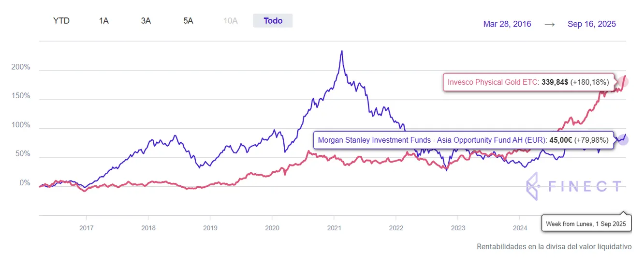Select the YTD time range
The height and width of the screenshot is (270, 644).
[61, 21]
